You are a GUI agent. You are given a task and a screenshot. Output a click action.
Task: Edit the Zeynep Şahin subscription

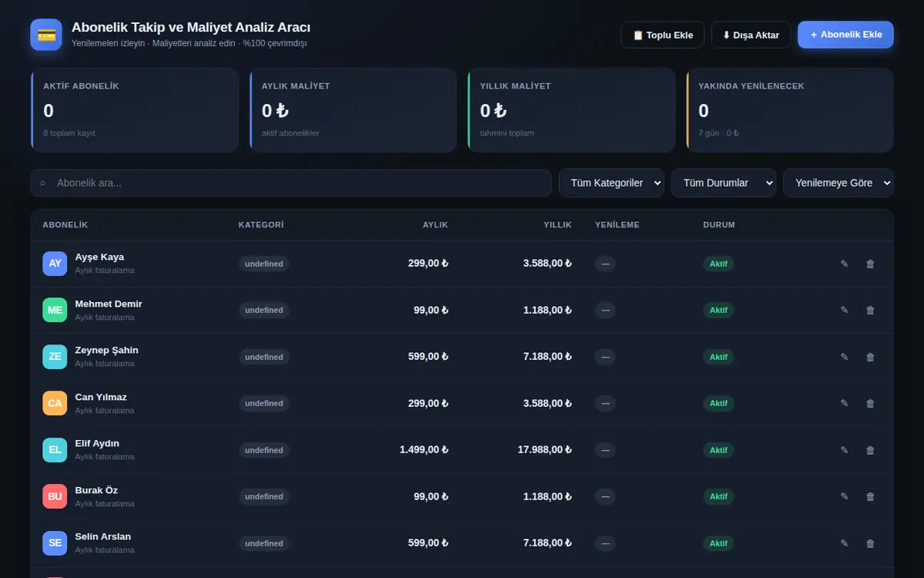coord(844,357)
